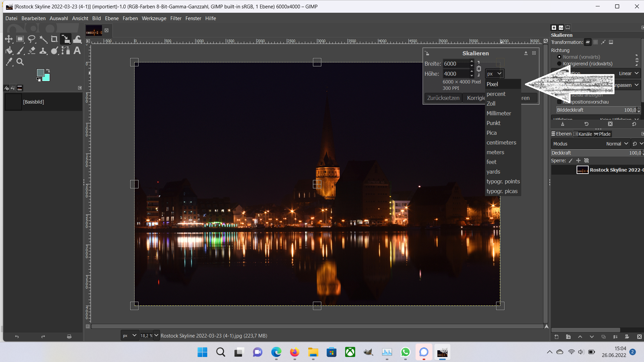Select the Crop tool
This screenshot has height=362, width=644.
(x=54, y=39)
